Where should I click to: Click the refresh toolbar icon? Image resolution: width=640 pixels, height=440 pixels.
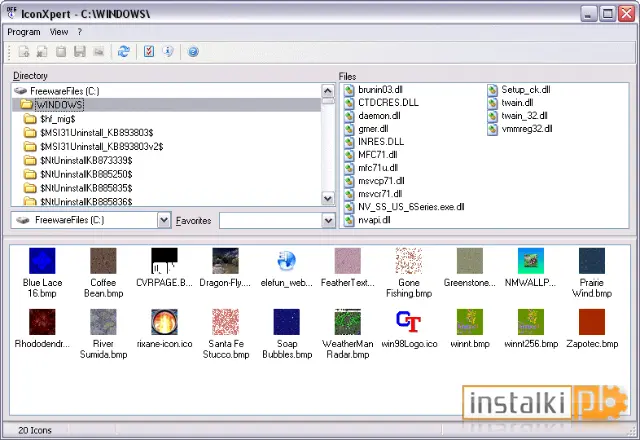tap(124, 51)
